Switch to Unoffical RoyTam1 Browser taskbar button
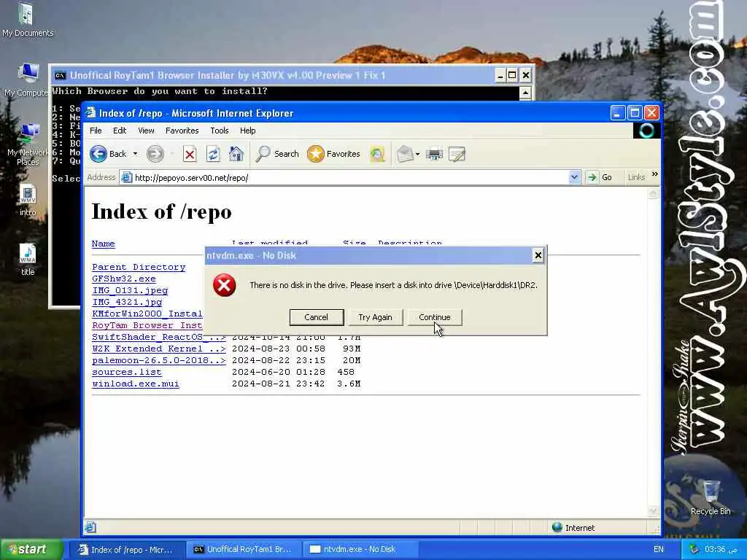Image resolution: width=747 pixels, height=560 pixels. (243, 549)
